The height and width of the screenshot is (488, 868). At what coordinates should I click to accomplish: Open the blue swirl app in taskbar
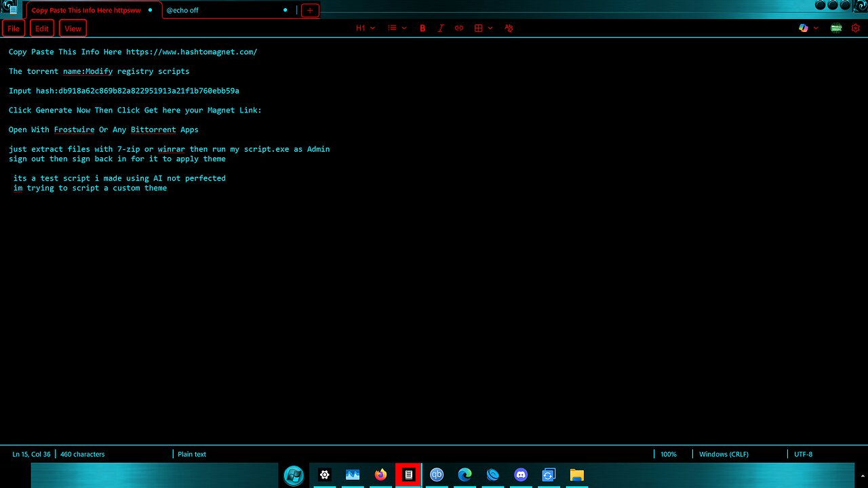[493, 475]
